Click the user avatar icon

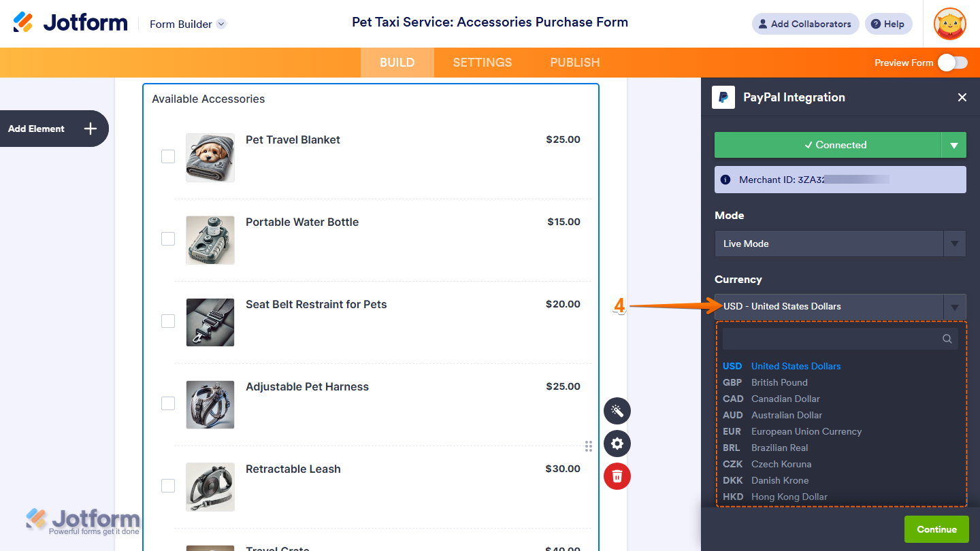coord(949,24)
